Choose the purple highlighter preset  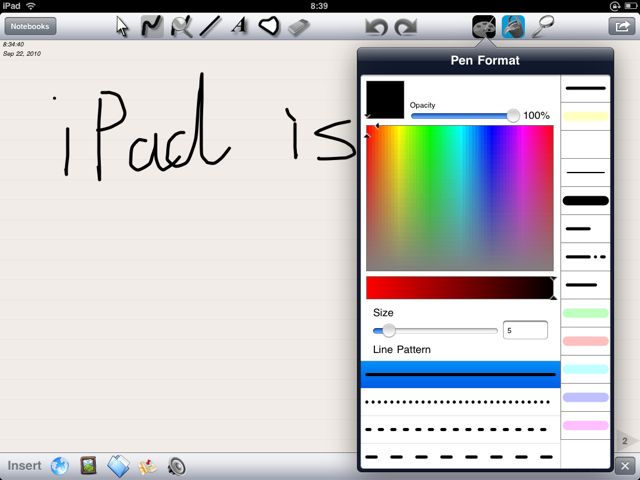[x=585, y=397]
